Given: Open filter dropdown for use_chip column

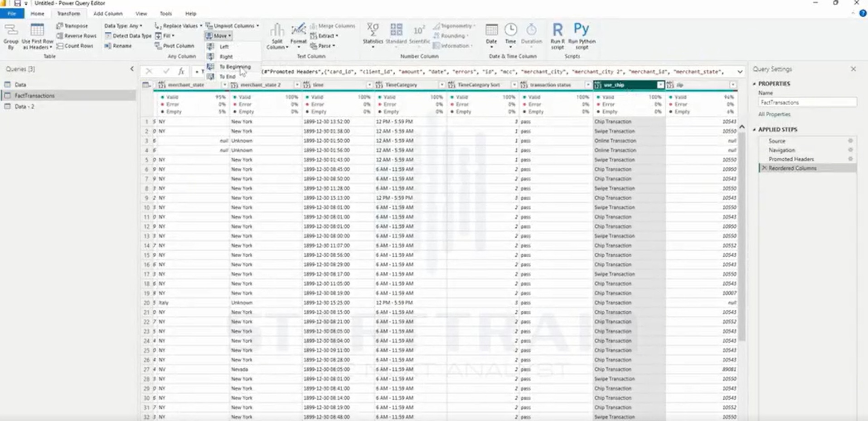Looking at the screenshot, I should (x=660, y=85).
